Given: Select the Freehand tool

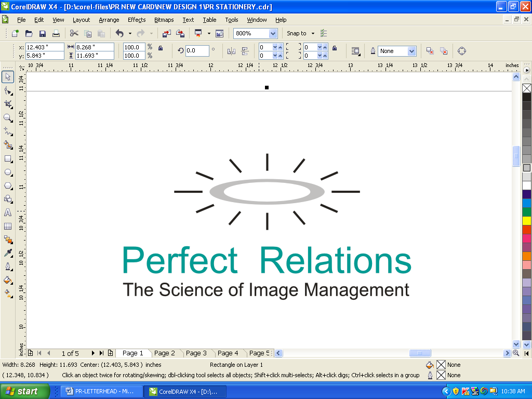Looking at the screenshot, I should (x=8, y=131).
